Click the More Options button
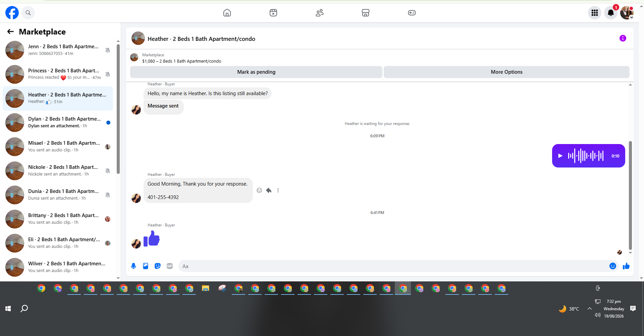Viewport: 644px width, 336px height. click(x=506, y=72)
